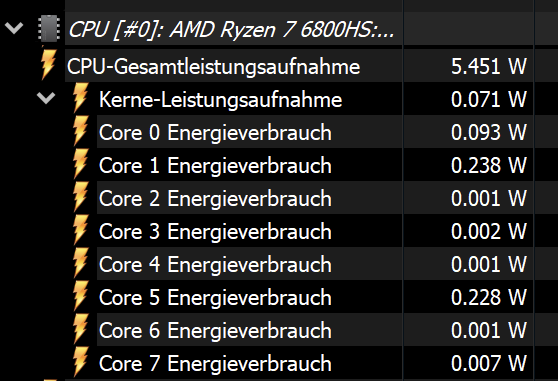Click the 0.001 W value for Core 2

point(489,199)
